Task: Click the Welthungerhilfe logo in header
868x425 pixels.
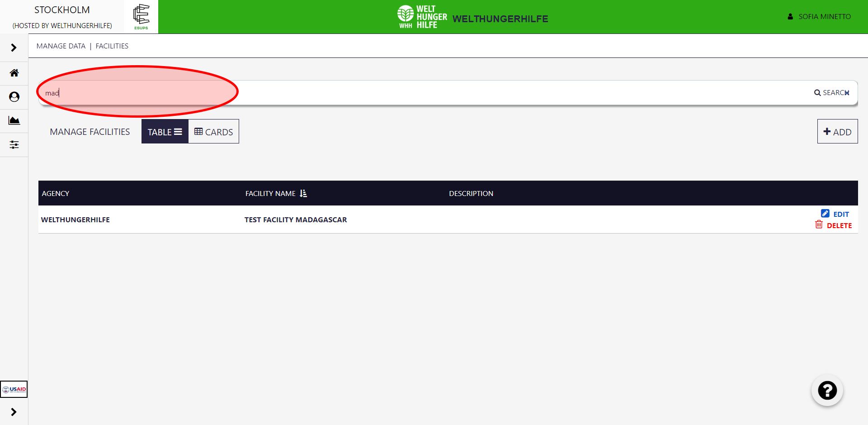Action: tap(422, 17)
